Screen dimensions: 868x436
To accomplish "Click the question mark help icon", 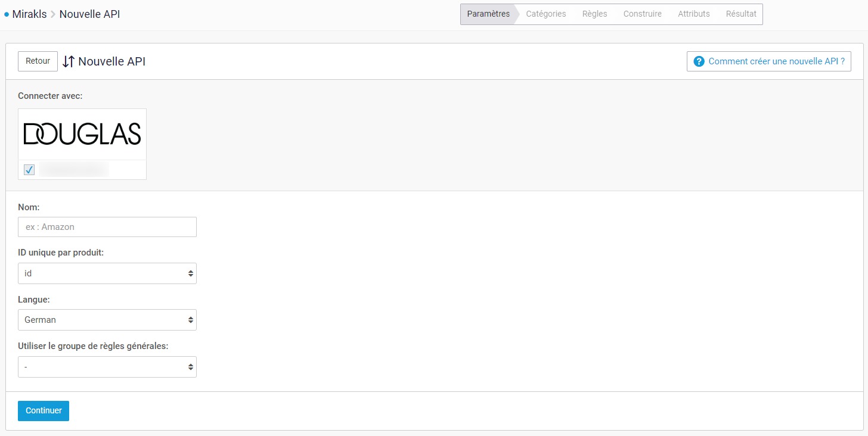I will pyautogui.click(x=699, y=61).
